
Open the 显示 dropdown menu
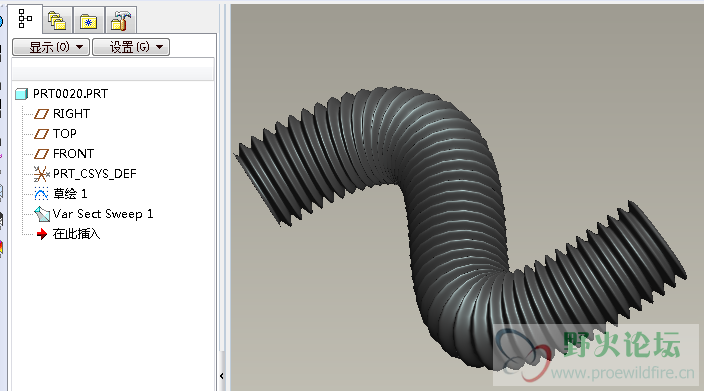pos(51,47)
